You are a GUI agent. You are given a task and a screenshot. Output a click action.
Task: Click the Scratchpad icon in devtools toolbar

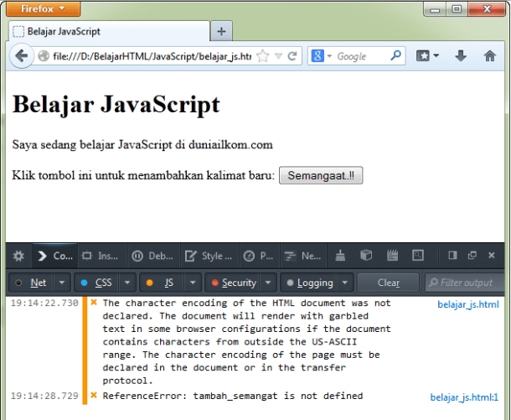(393, 256)
